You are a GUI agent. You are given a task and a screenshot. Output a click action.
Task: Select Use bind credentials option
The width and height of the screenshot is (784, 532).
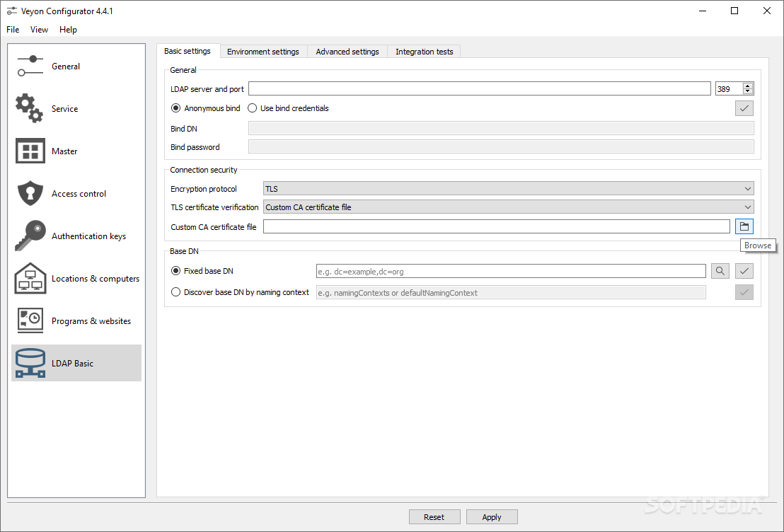point(289,108)
